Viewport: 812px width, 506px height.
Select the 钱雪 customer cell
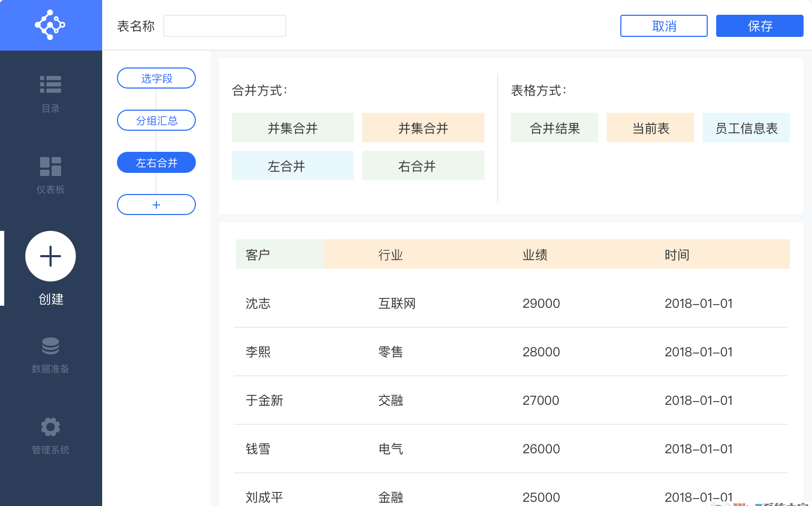click(258, 449)
